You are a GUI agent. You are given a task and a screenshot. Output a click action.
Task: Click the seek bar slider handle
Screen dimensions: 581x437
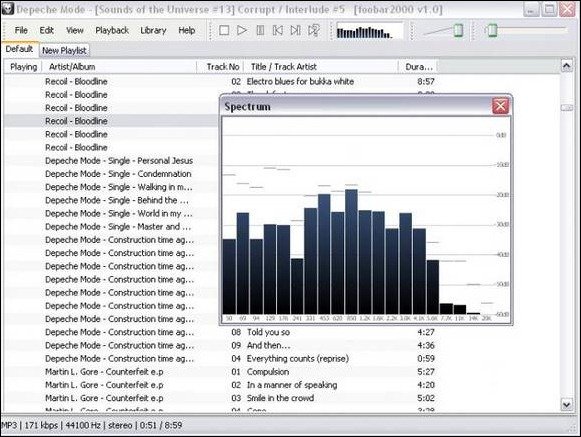[492, 30]
